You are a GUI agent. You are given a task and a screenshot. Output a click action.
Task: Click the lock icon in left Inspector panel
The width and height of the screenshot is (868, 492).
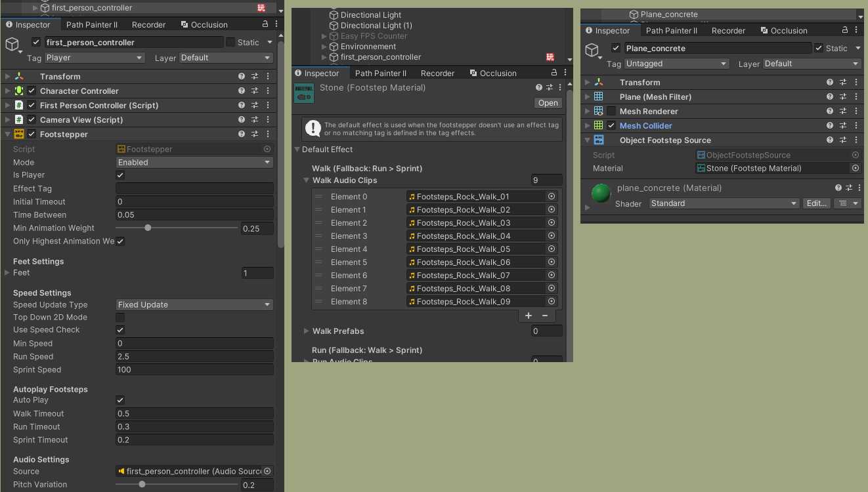(x=265, y=24)
